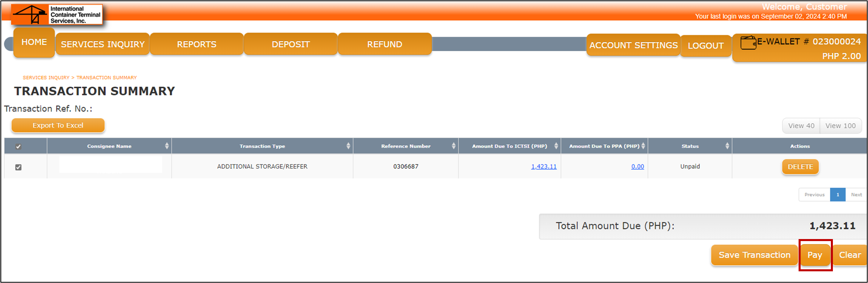Viewport: 868px width, 283px height.
Task: Uncheck the Additional Storage/Reefer row checkbox
Action: point(18,167)
